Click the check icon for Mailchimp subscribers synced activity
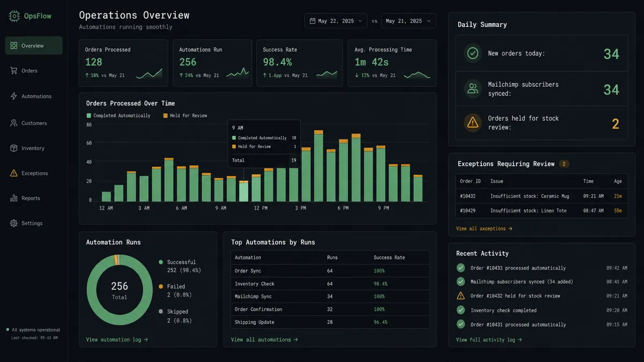This screenshot has width=644, height=362. (460, 282)
